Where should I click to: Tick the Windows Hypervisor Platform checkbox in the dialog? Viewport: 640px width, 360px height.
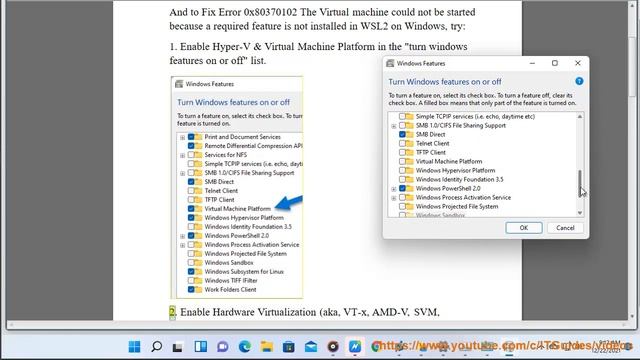click(402, 170)
